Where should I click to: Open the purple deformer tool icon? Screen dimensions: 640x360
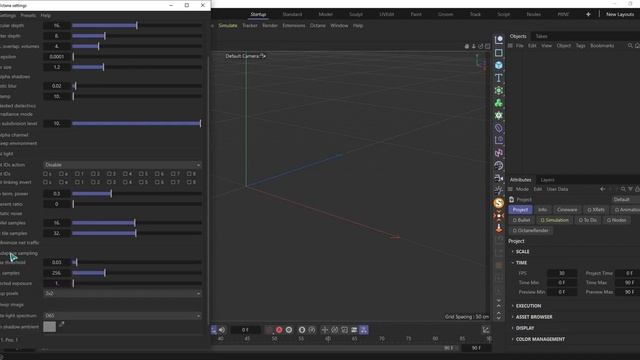(x=499, y=128)
